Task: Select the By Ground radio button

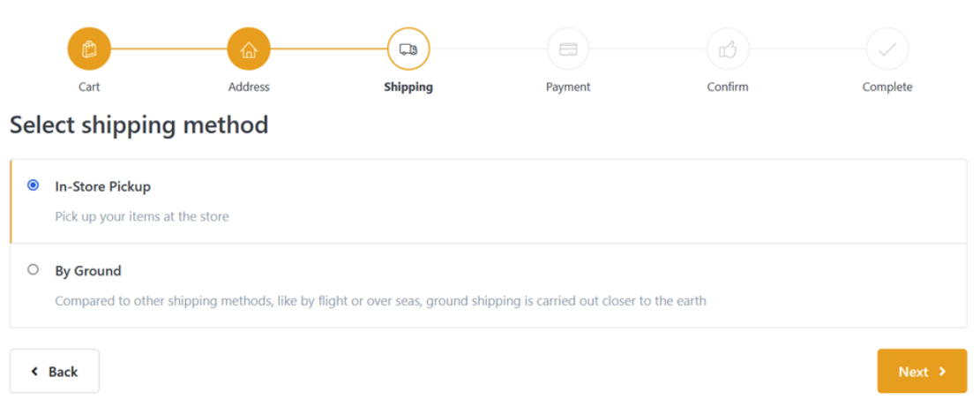Action: [34, 269]
